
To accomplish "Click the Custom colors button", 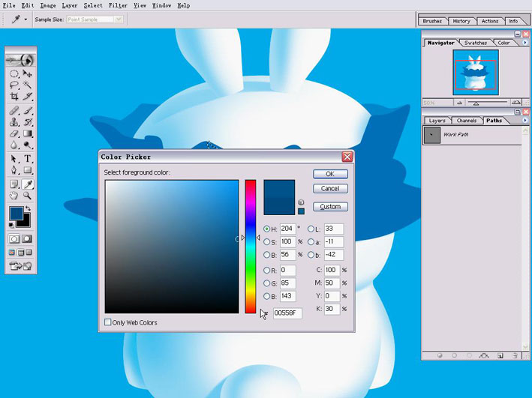I will click(x=330, y=206).
